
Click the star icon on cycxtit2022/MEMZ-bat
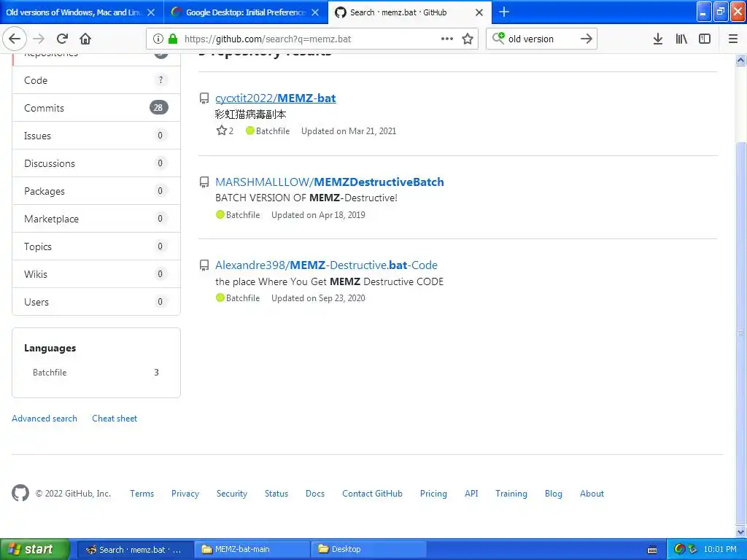click(x=222, y=131)
